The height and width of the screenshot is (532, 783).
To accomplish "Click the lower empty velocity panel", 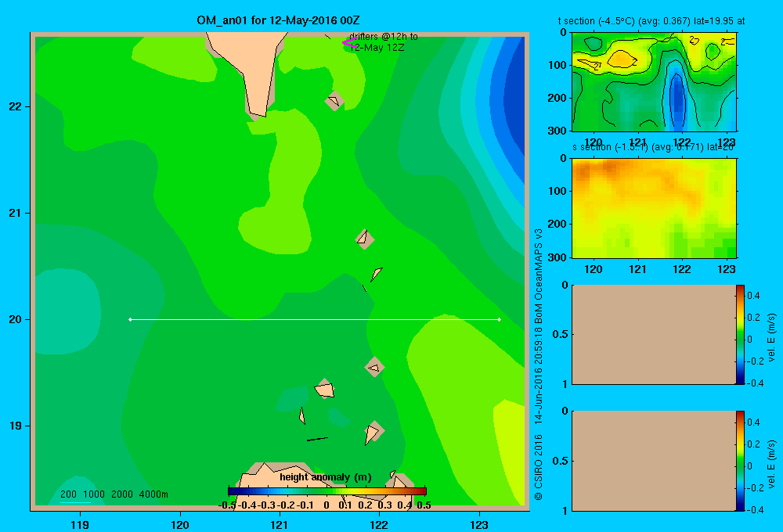I will (654, 461).
